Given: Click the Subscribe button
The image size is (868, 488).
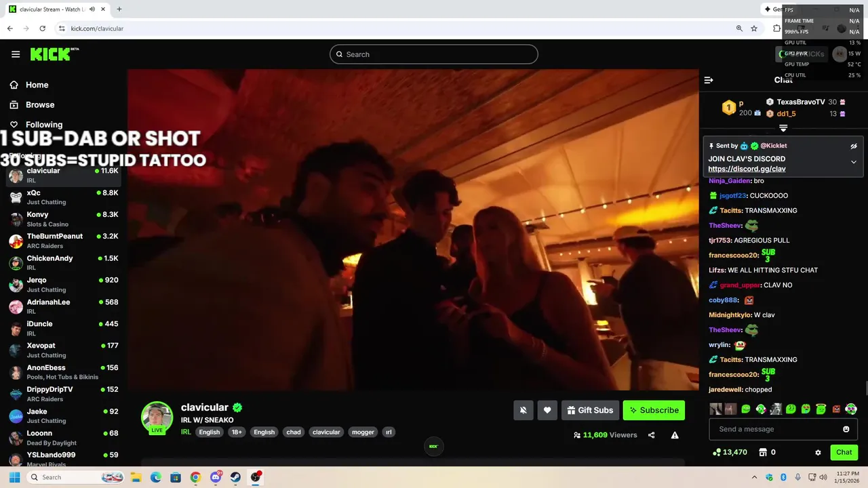Looking at the screenshot, I should click(x=654, y=410).
